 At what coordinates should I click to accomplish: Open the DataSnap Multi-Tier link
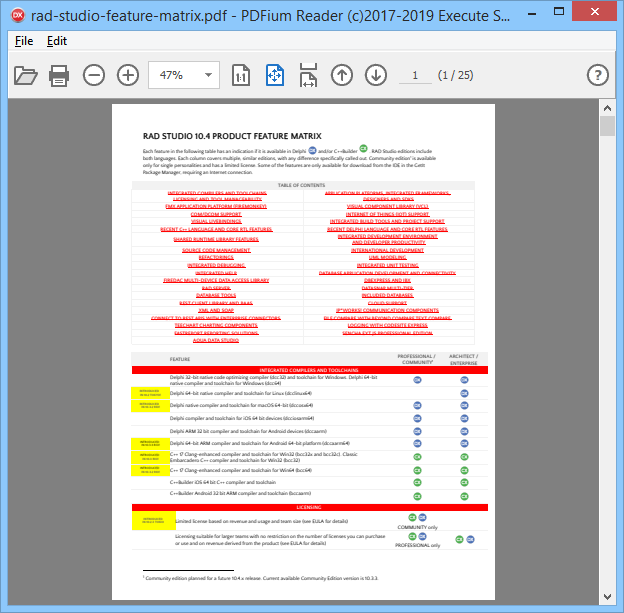(x=387, y=288)
